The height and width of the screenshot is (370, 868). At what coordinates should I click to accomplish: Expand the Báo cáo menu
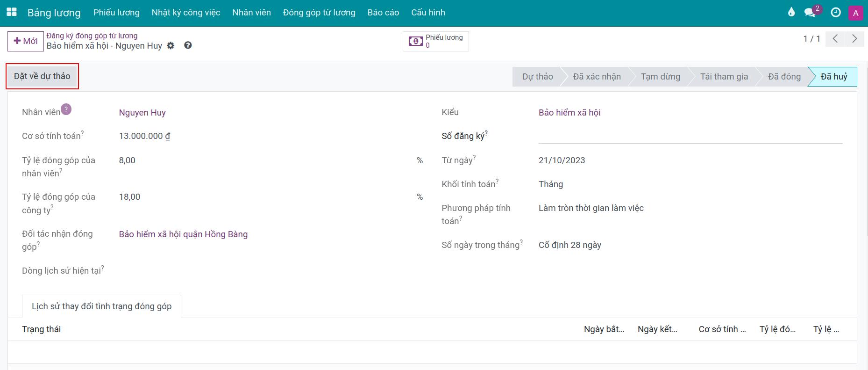(x=383, y=13)
